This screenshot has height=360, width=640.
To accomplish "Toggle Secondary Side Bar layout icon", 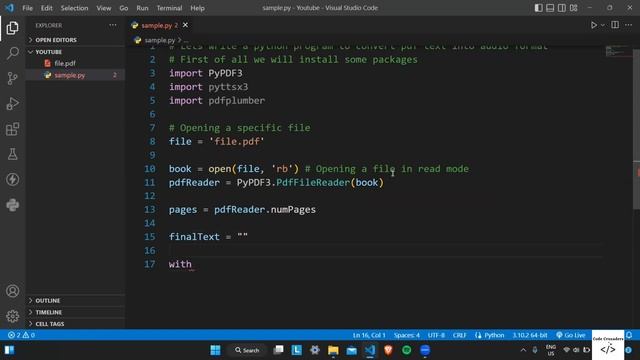I will click(562, 8).
